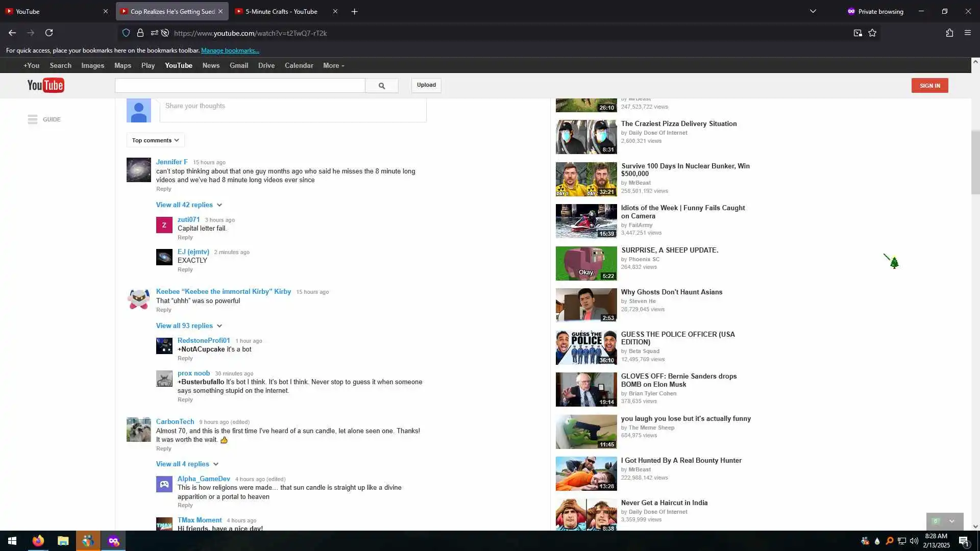Click the page vertical scrollbar thumb
This screenshot has height=551, width=980.
pyautogui.click(x=975, y=162)
